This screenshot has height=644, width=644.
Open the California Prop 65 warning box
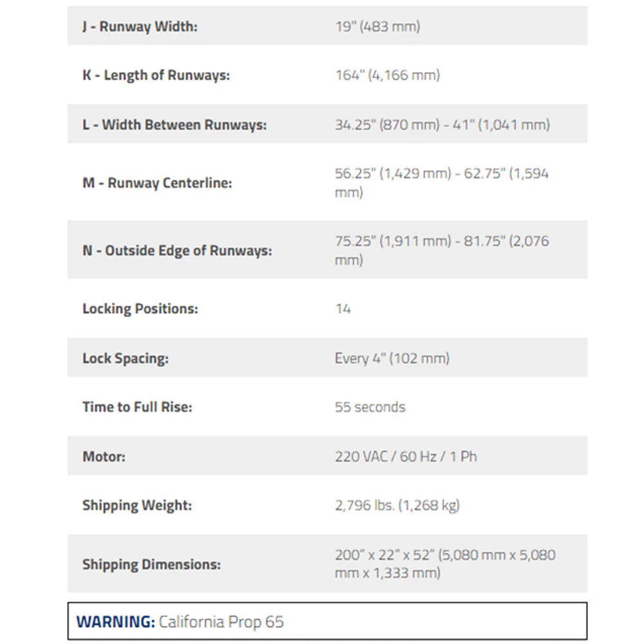[x=327, y=621]
